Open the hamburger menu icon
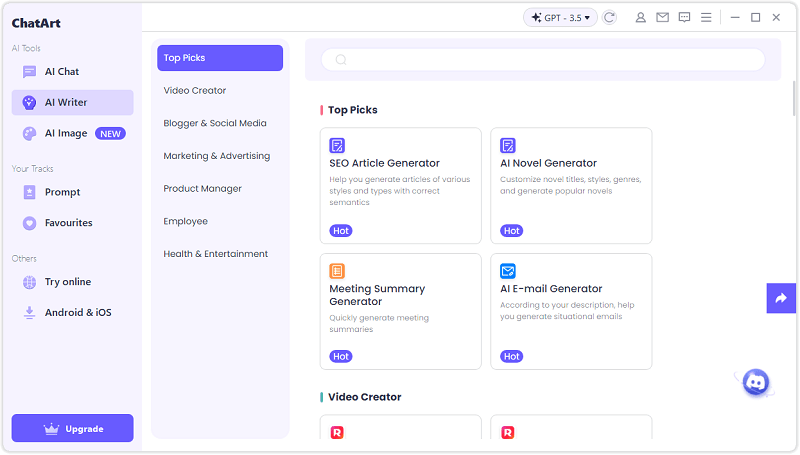Viewport: 800px width, 455px height. point(706,18)
